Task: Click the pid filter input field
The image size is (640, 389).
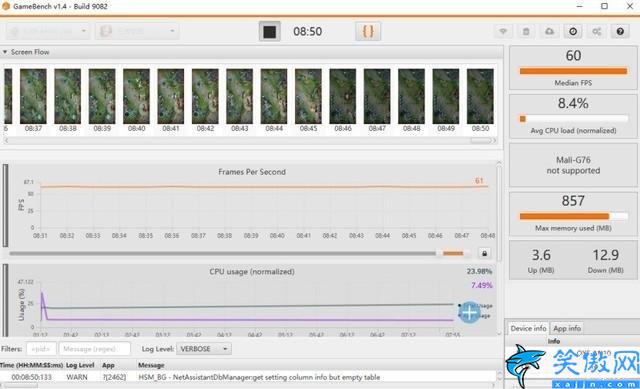Action: 41,349
